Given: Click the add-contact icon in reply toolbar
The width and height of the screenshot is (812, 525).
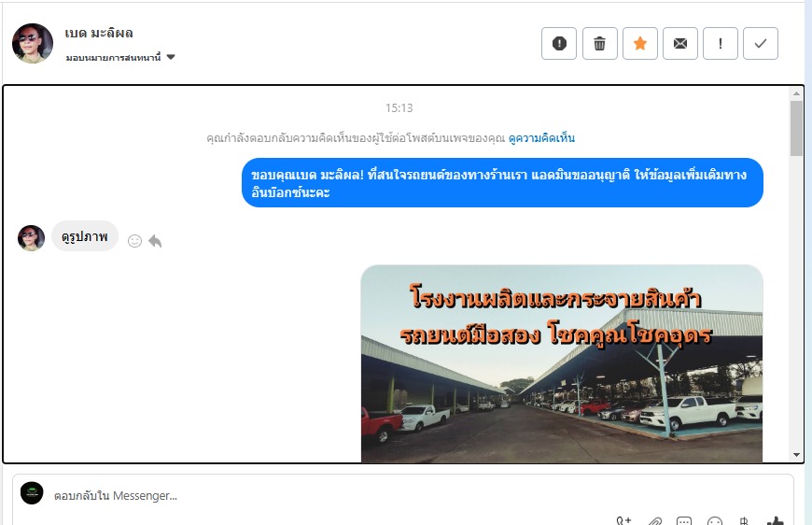Looking at the screenshot, I should (623, 520).
